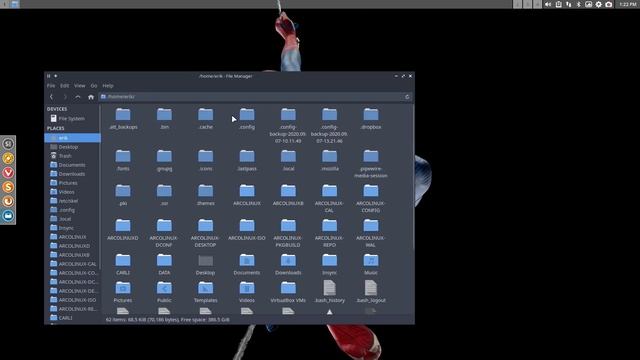This screenshot has width=640, height=360.
Task: Select the erik home place
Action: point(72,138)
